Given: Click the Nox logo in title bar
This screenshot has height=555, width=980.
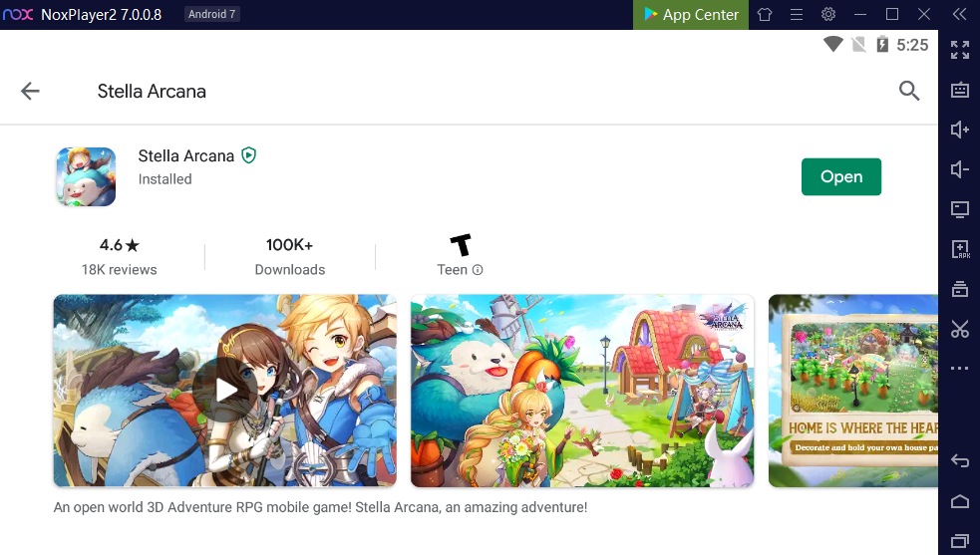Looking at the screenshot, I should [18, 14].
